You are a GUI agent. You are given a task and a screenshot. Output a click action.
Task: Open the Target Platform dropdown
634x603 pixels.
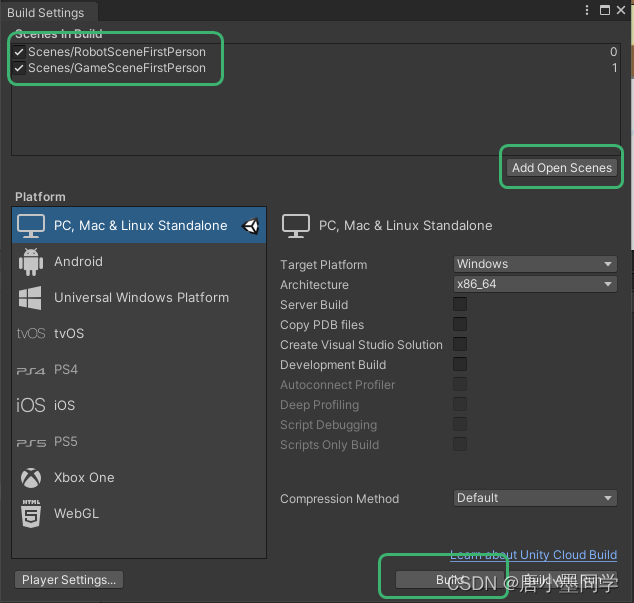(535, 264)
